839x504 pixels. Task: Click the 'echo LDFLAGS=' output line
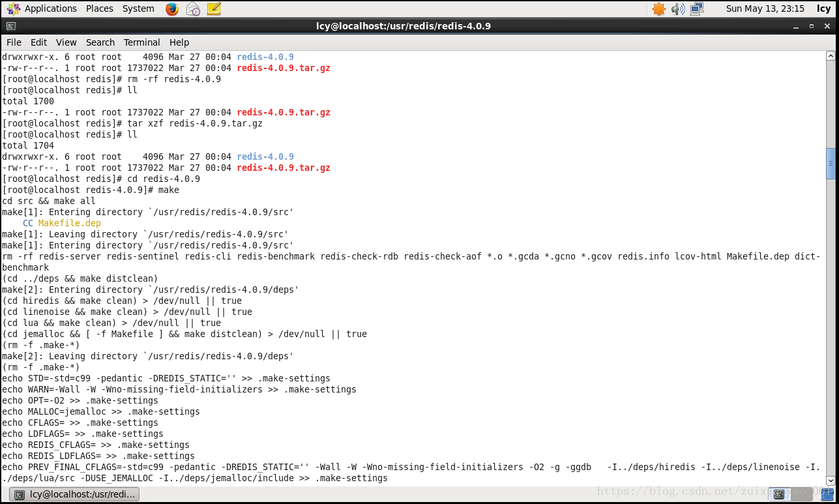coord(83,434)
